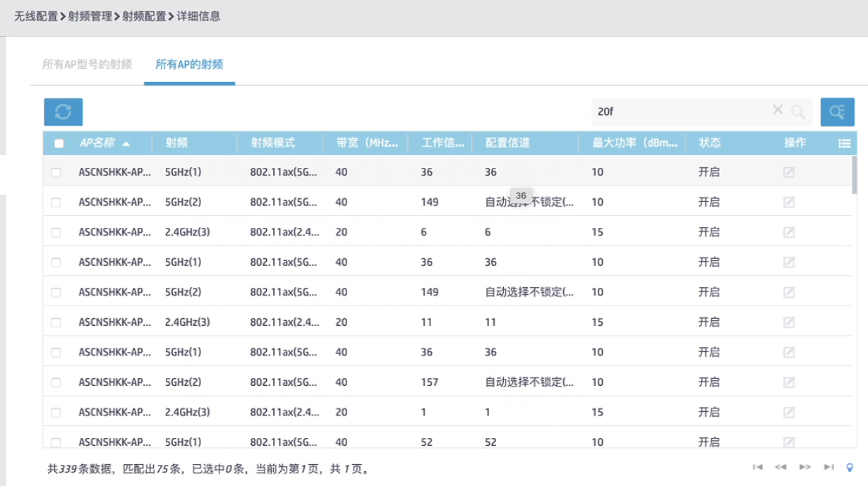The width and height of the screenshot is (868, 486).
Task: Click the magnifier search icon
Action: coord(798,111)
